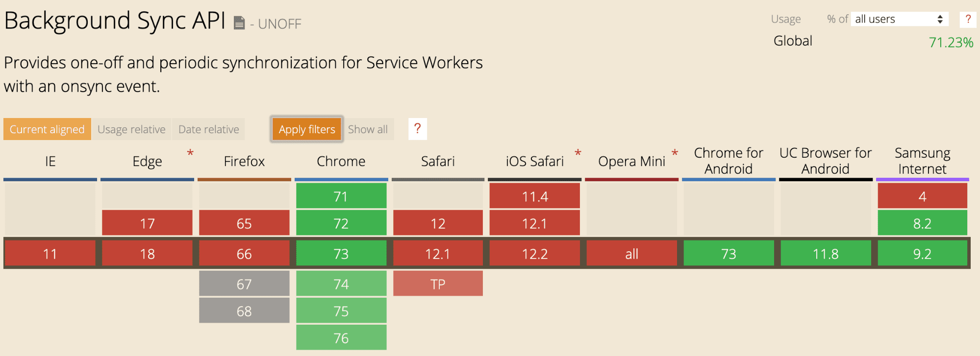Select the Firefox 68 cell
This screenshot has height=356, width=980.
[x=244, y=310]
